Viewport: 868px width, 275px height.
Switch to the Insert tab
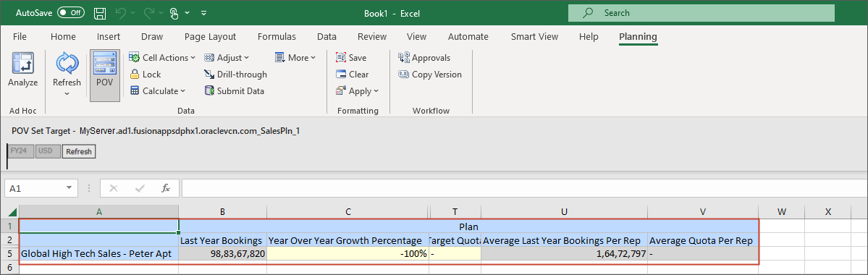[109, 36]
